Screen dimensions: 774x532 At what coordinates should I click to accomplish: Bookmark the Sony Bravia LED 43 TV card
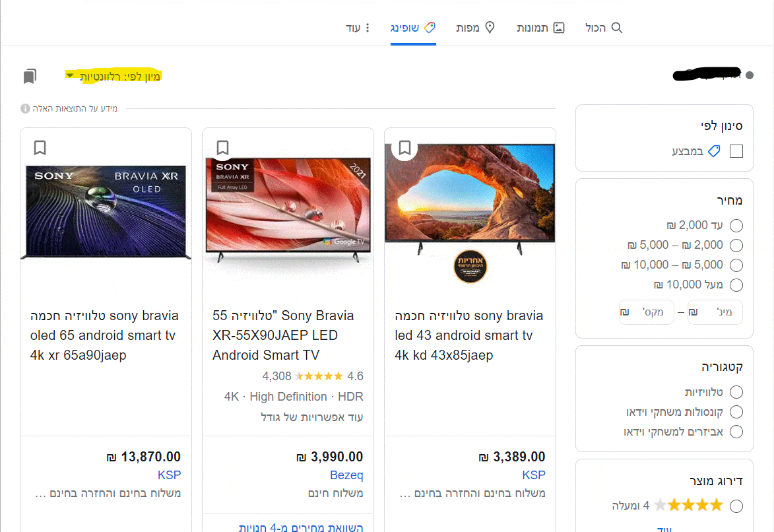pyautogui.click(x=404, y=147)
